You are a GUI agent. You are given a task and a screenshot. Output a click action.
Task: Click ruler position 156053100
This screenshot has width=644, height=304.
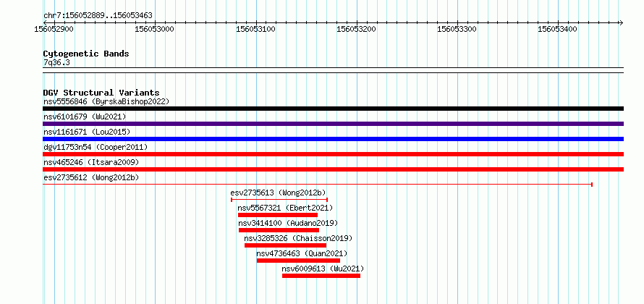click(x=255, y=30)
